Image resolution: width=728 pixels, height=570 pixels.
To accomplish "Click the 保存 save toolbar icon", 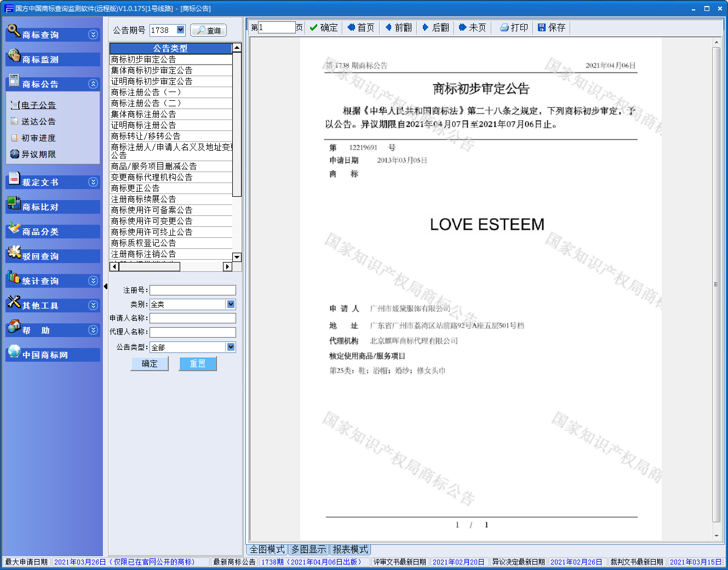I will [x=542, y=28].
